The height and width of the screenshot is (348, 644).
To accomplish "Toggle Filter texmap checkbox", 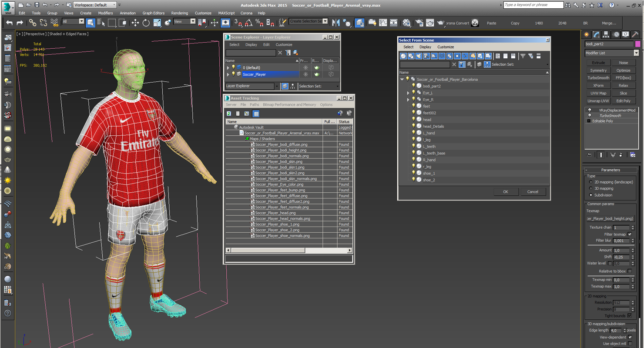I will [630, 234].
